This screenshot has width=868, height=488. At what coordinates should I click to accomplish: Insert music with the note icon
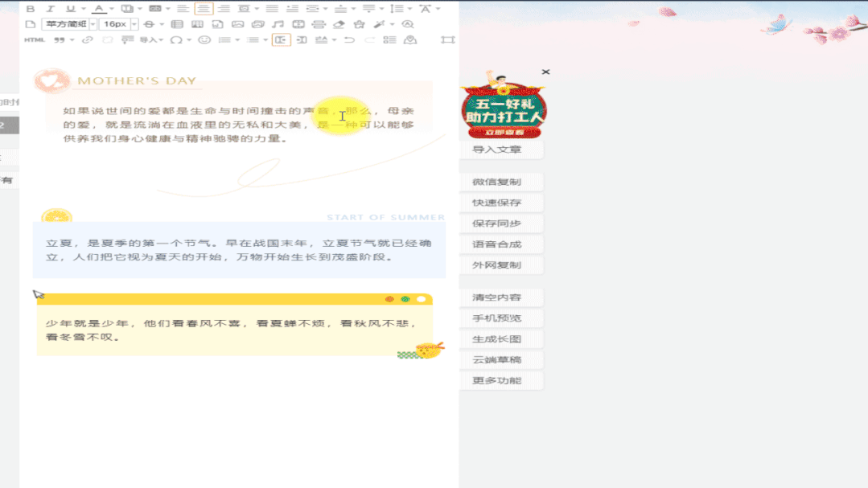[x=278, y=24]
